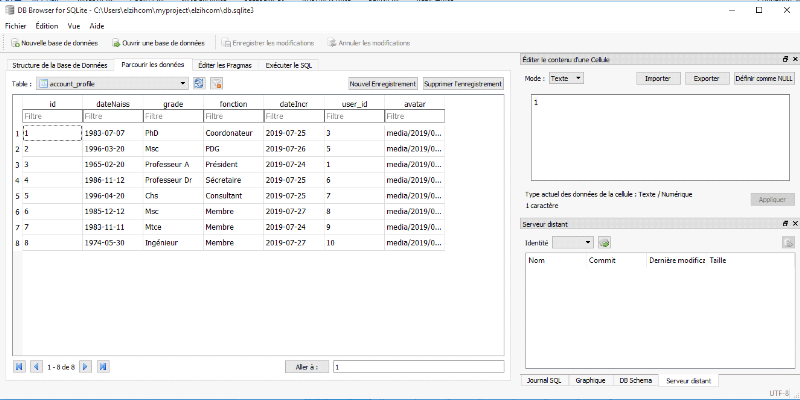
Task: Refresh the table data with the refresh icon
Action: click(199, 84)
